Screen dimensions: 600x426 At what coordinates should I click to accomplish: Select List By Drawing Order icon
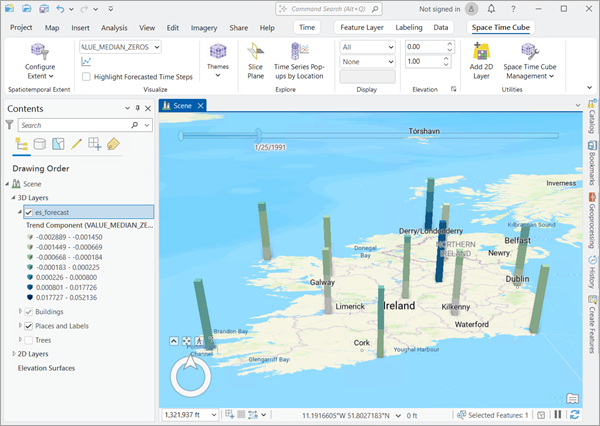(22, 144)
